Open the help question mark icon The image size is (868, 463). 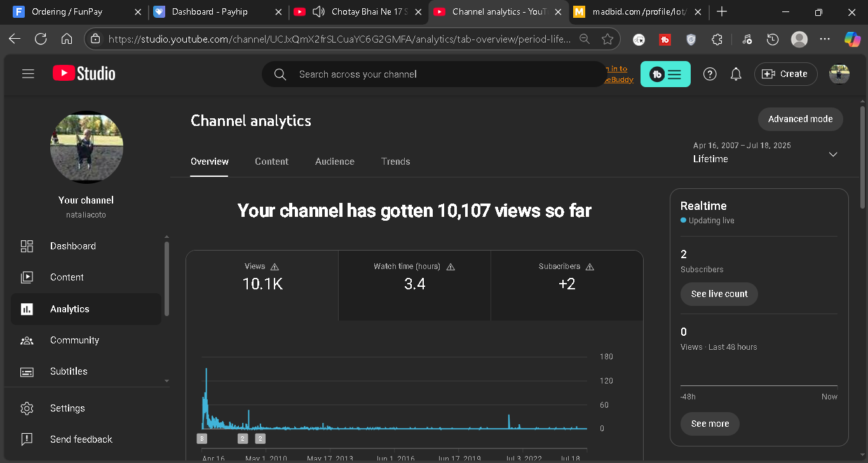[x=710, y=74]
